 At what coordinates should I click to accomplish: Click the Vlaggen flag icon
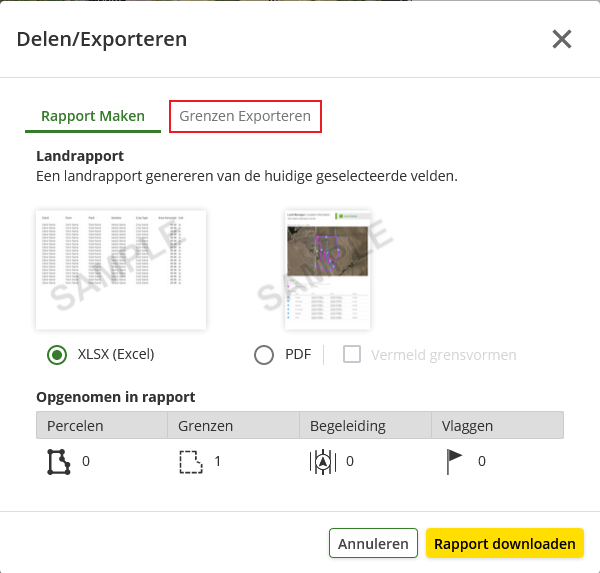point(454,462)
